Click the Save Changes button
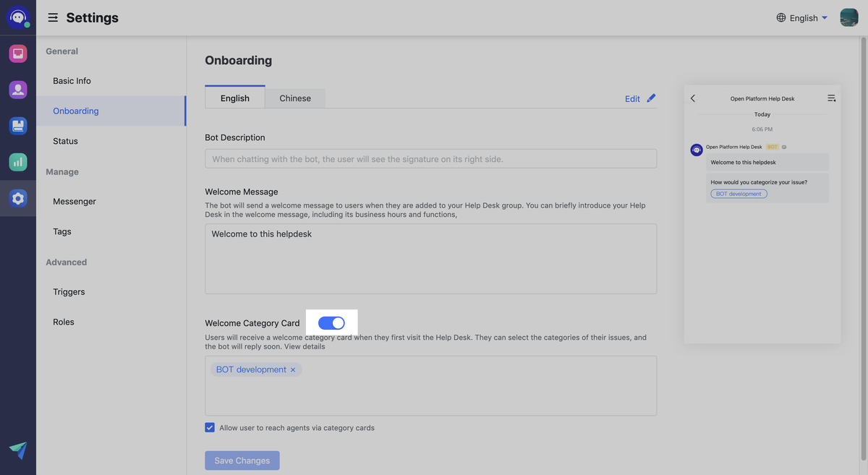 [242, 461]
